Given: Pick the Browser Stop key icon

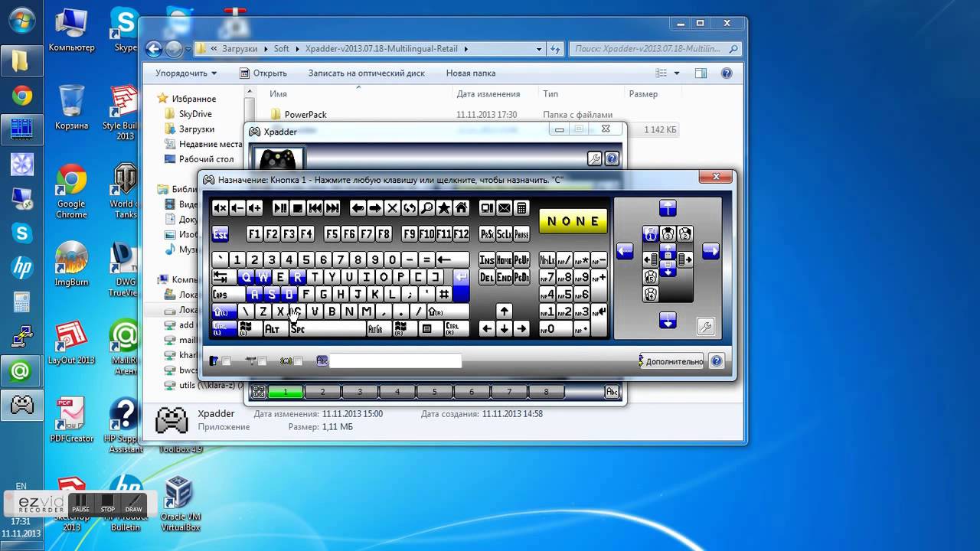Looking at the screenshot, I should pyautogui.click(x=393, y=207).
